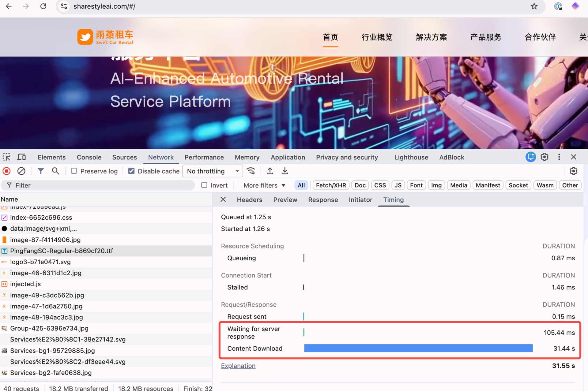This screenshot has width=588, height=391.
Task: Click the stop recording network log icon
Action: click(6, 171)
